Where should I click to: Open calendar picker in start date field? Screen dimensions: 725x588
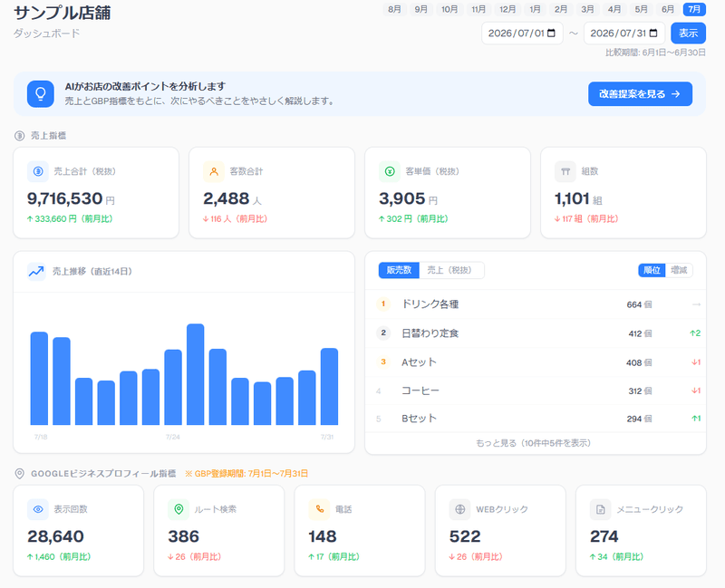coord(551,34)
